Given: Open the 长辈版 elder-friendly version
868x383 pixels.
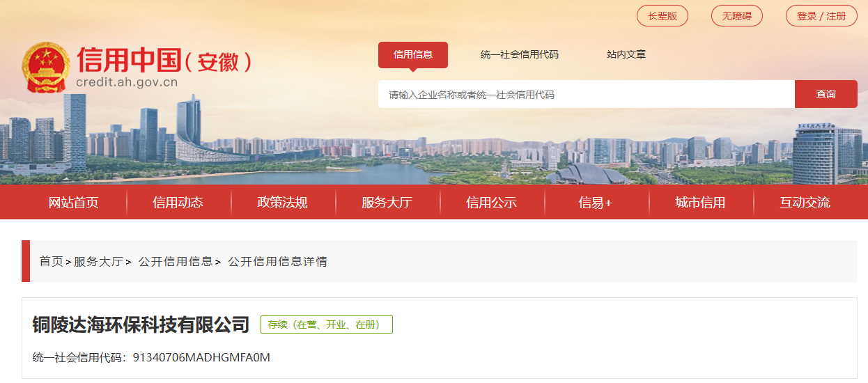Looking at the screenshot, I should pos(662,16).
